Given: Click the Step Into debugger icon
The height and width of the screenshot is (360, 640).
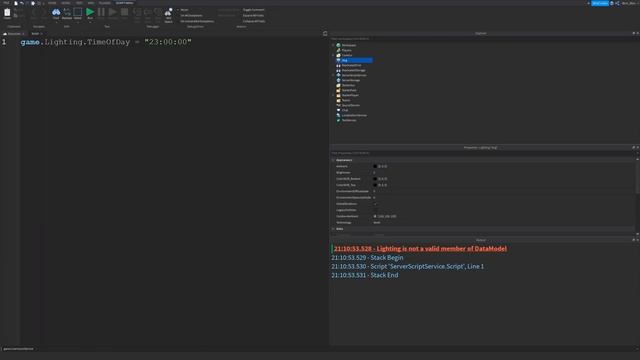Looking at the screenshot, I should coord(137,13).
